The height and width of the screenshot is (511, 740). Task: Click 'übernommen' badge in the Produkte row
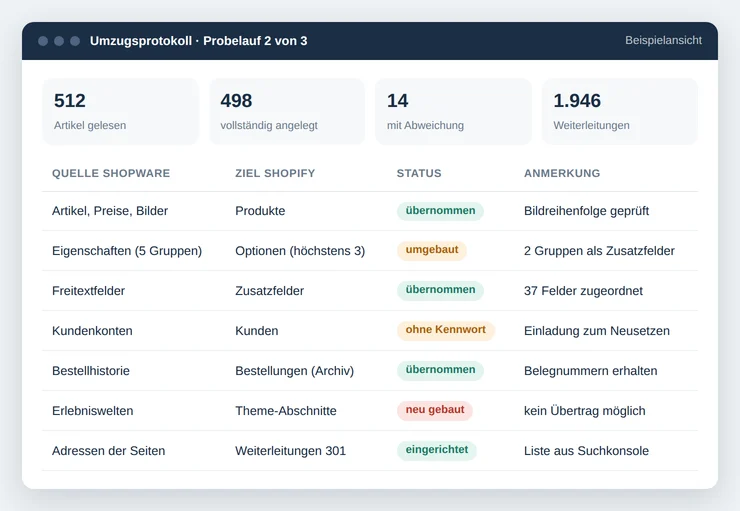tap(440, 211)
